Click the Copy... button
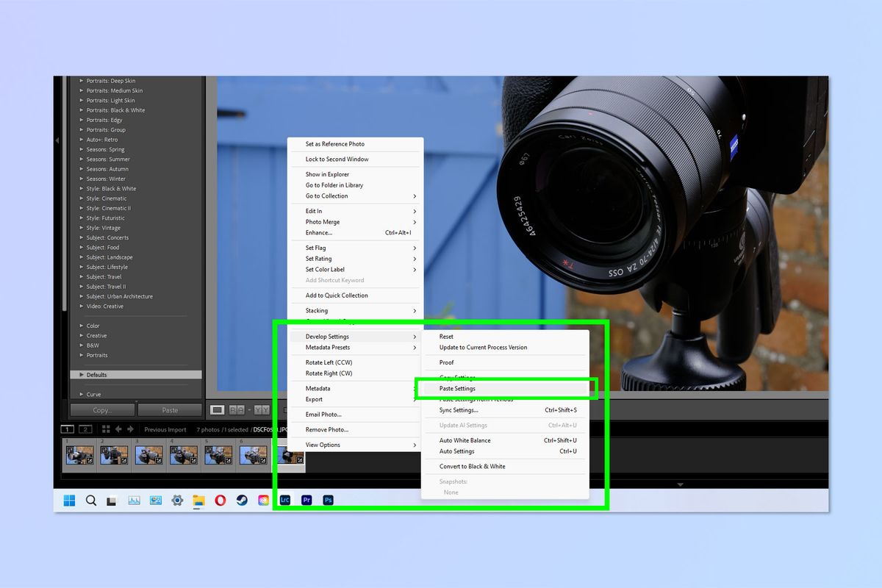This screenshot has width=882, height=588. tap(103, 409)
